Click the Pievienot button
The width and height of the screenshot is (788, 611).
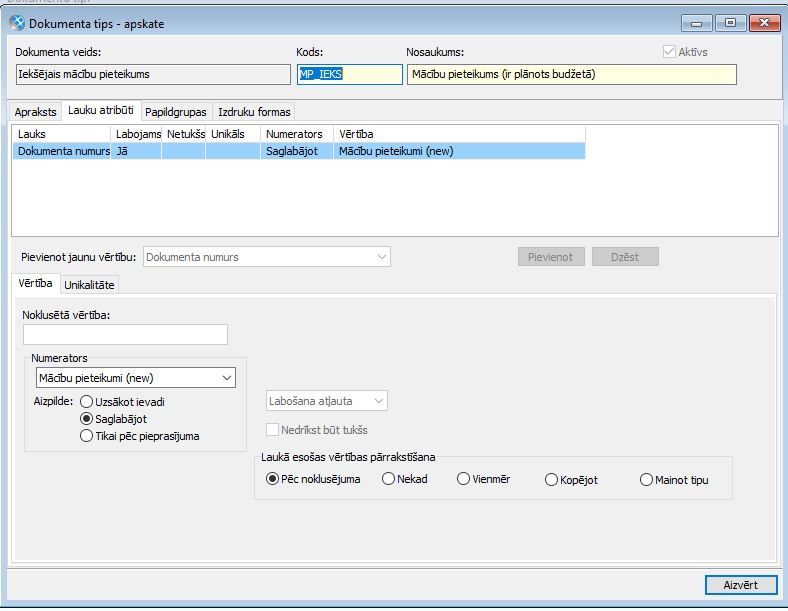tap(551, 257)
